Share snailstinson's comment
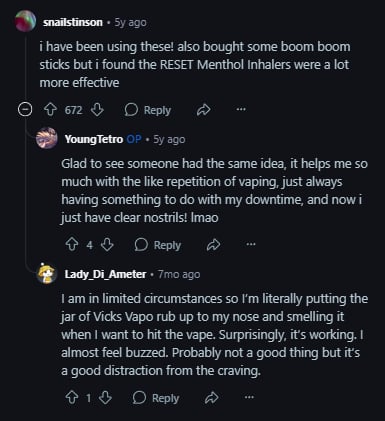 click(x=203, y=110)
